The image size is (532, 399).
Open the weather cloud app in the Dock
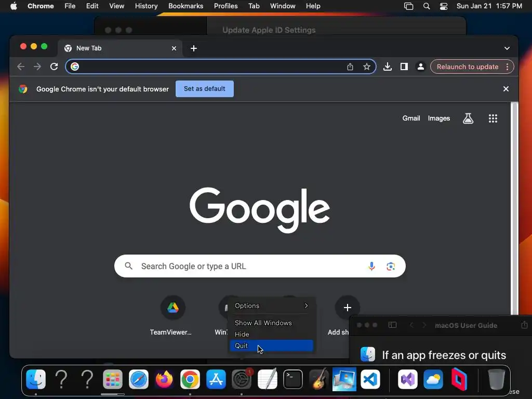433,379
